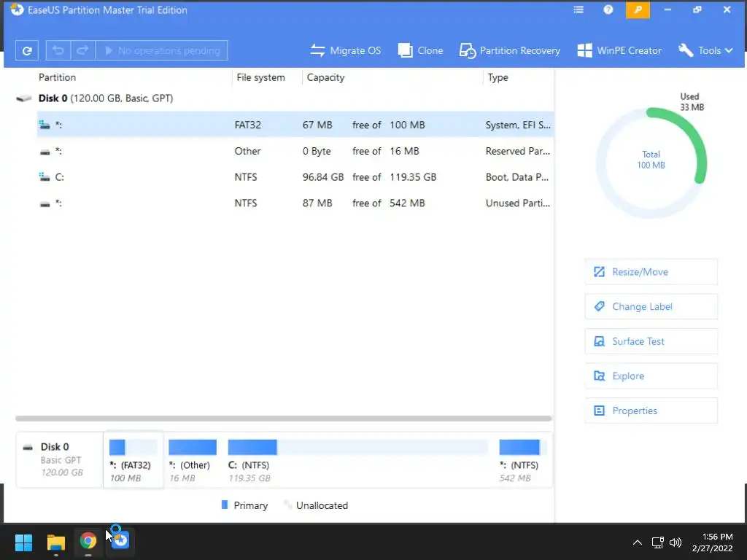The height and width of the screenshot is (560, 747).
Task: Launch Partition Recovery
Action: point(509,50)
